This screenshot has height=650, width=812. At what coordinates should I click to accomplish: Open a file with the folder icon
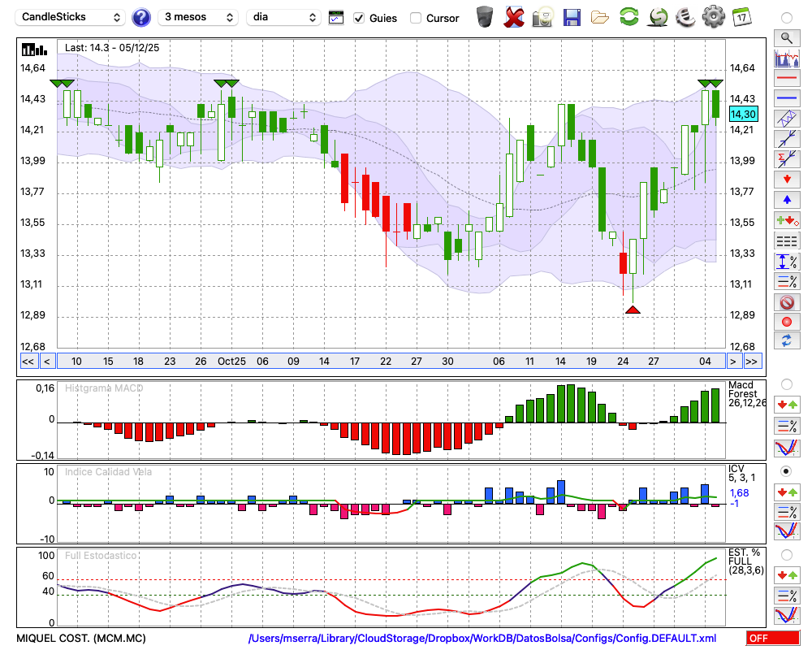pos(600,18)
